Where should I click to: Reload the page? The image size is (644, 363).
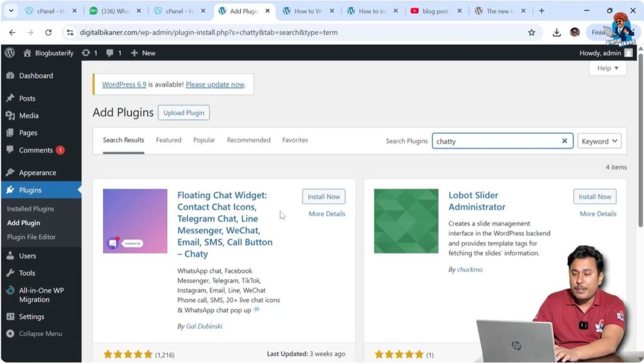(48, 33)
